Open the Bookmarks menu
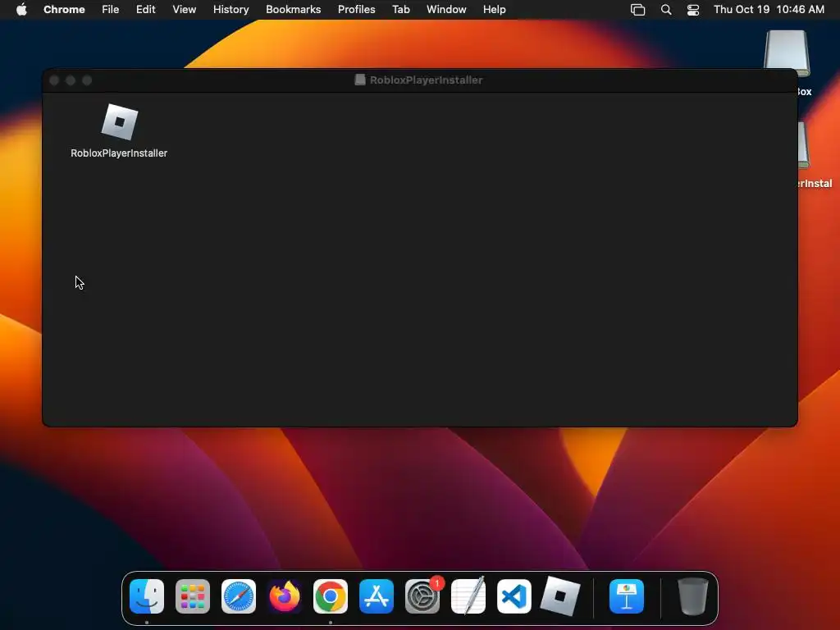 [294, 9]
